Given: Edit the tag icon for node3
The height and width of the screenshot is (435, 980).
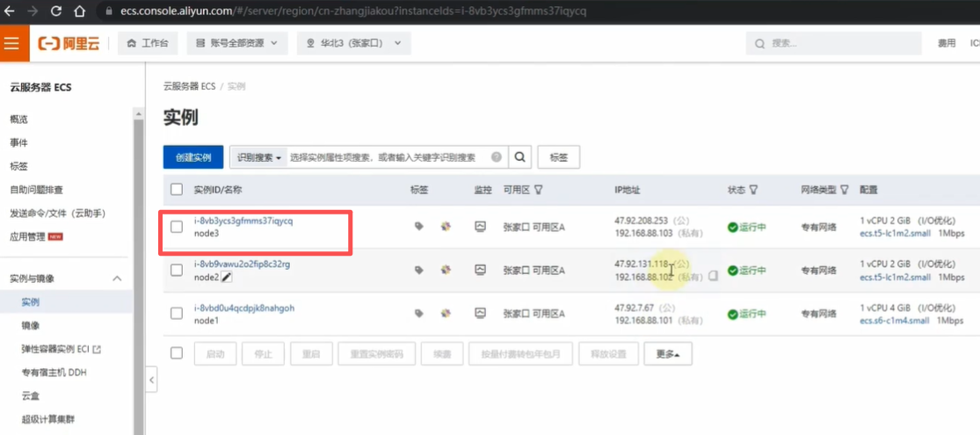Looking at the screenshot, I should [418, 226].
